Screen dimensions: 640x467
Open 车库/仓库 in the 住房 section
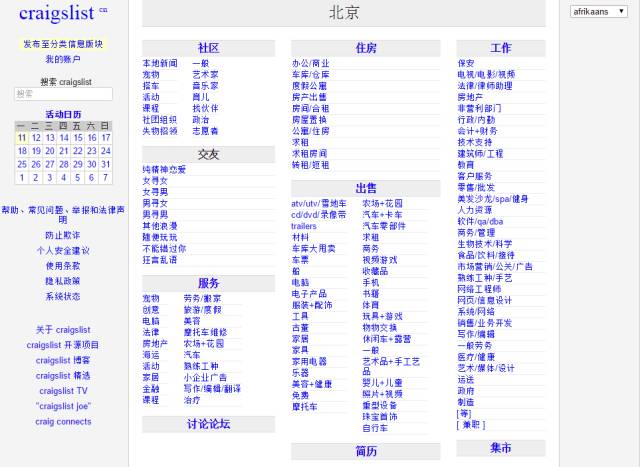(310, 75)
